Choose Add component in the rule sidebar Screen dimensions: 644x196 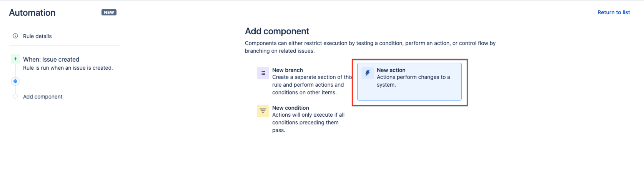click(x=43, y=97)
